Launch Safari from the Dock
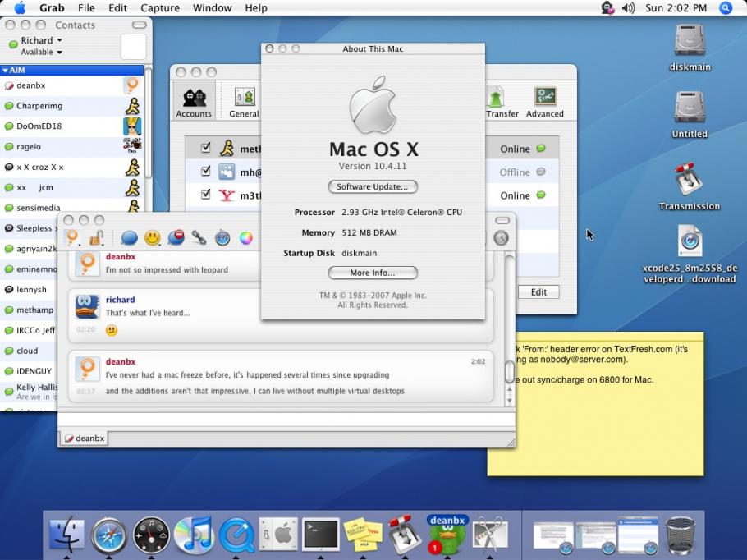 [109, 535]
